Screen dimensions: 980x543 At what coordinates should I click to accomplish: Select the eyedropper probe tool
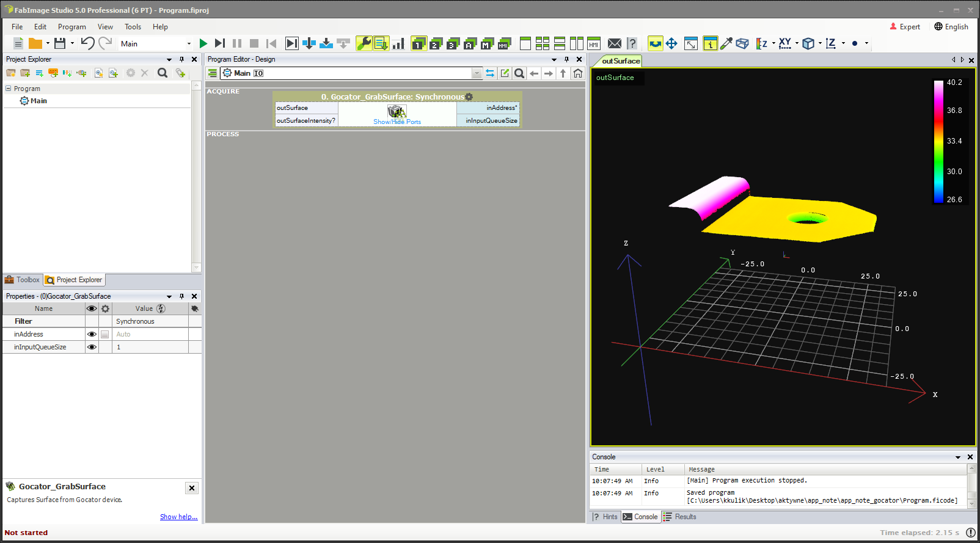pyautogui.click(x=726, y=43)
